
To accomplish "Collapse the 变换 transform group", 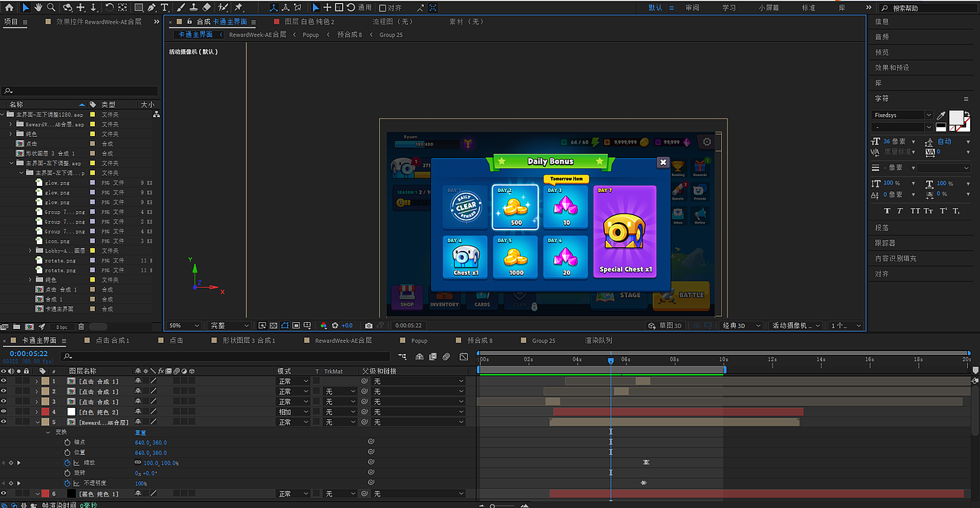I will tap(47, 432).
